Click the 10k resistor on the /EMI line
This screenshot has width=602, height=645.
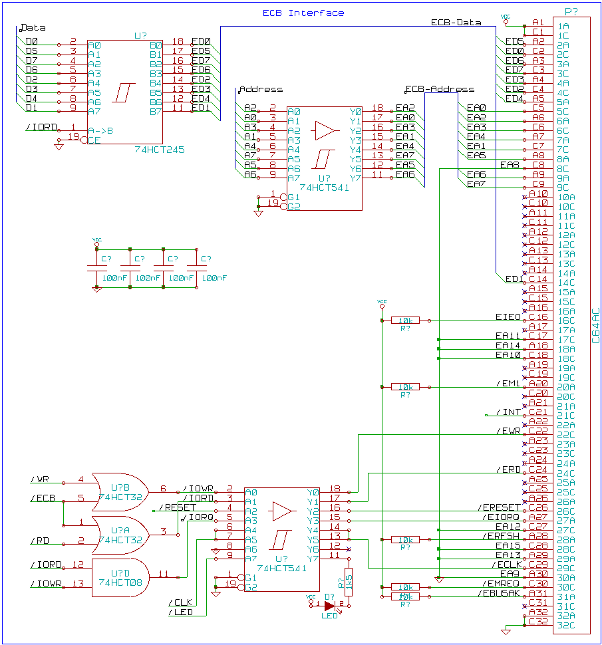click(x=405, y=385)
